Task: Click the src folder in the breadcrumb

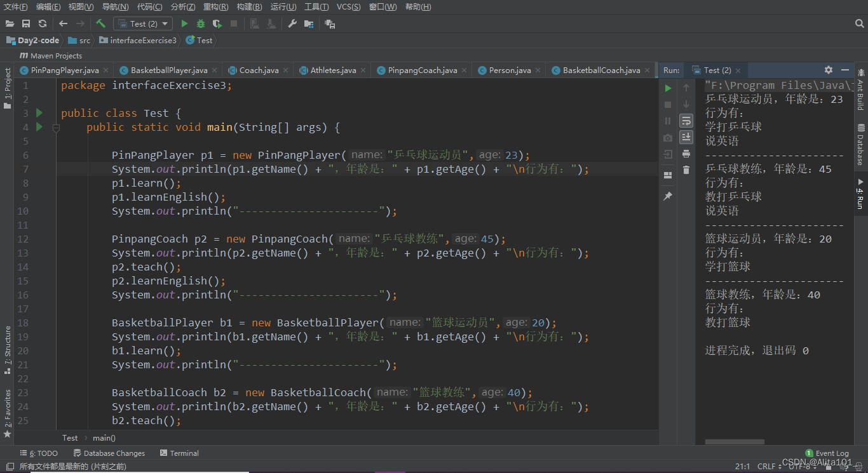Action: pos(79,40)
